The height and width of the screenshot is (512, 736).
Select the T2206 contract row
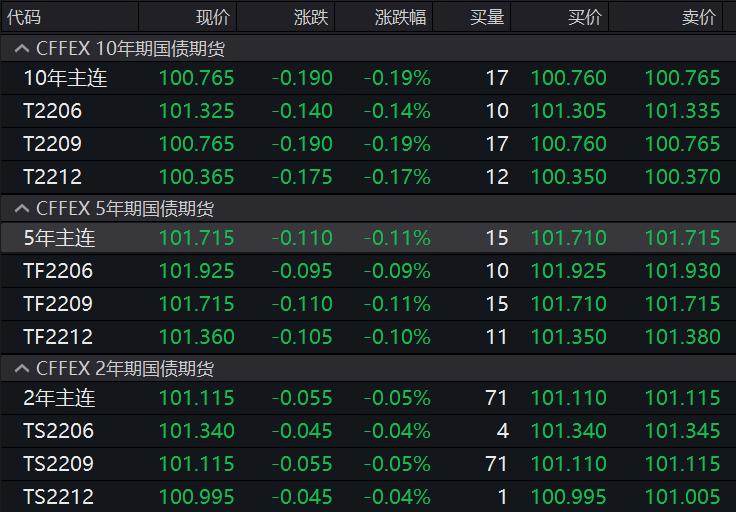point(368,111)
